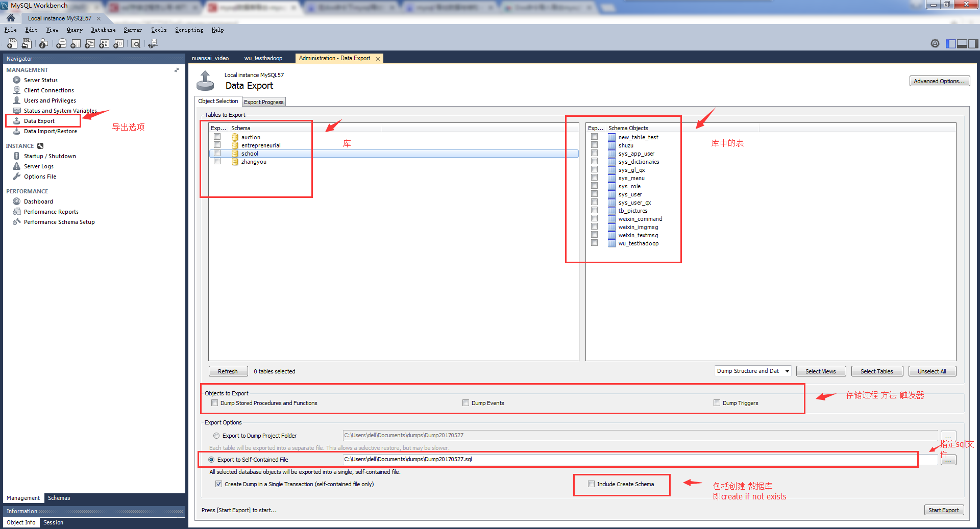Open the object inspector info icon
The image size is (980, 529).
click(x=44, y=44)
